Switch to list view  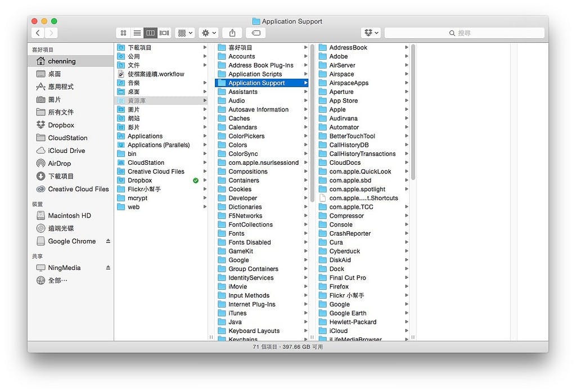[137, 33]
